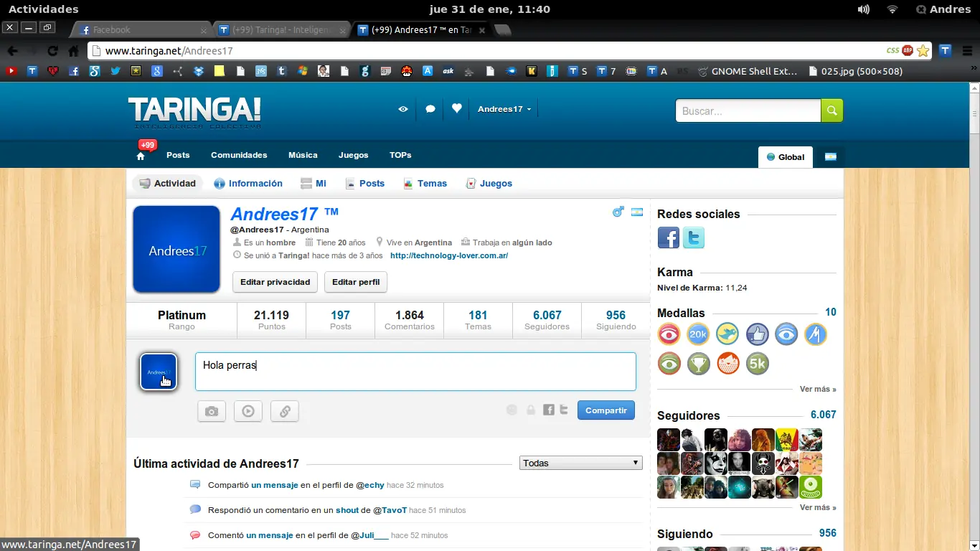Open the Andrees17 user dropdown in header

(504, 109)
